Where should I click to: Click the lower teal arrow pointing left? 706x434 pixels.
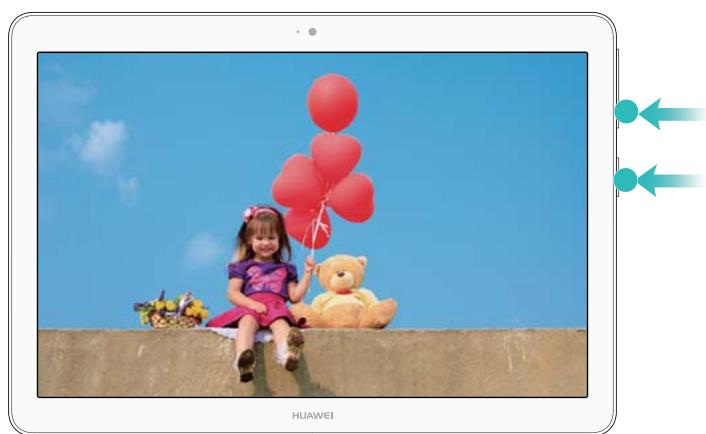click(673, 181)
